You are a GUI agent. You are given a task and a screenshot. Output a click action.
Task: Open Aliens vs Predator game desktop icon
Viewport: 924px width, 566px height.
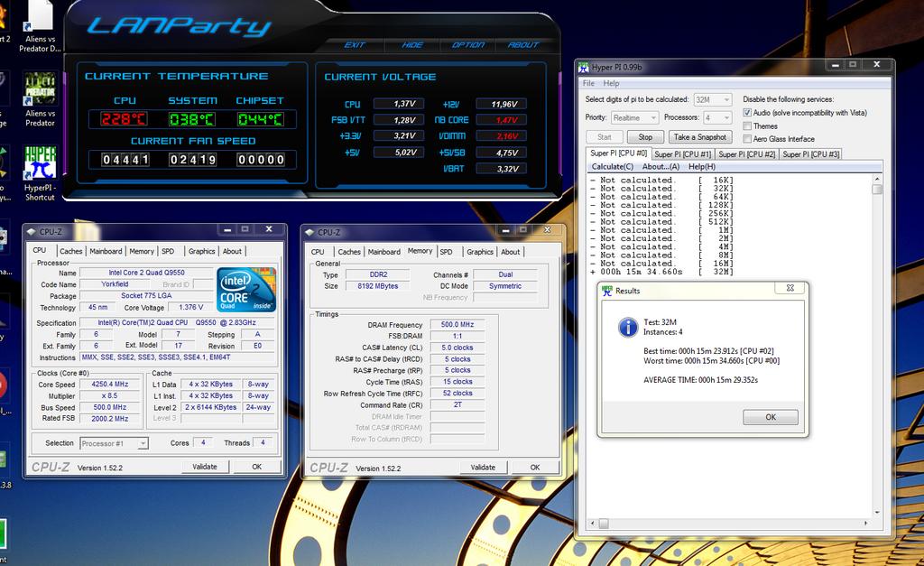(x=40, y=99)
